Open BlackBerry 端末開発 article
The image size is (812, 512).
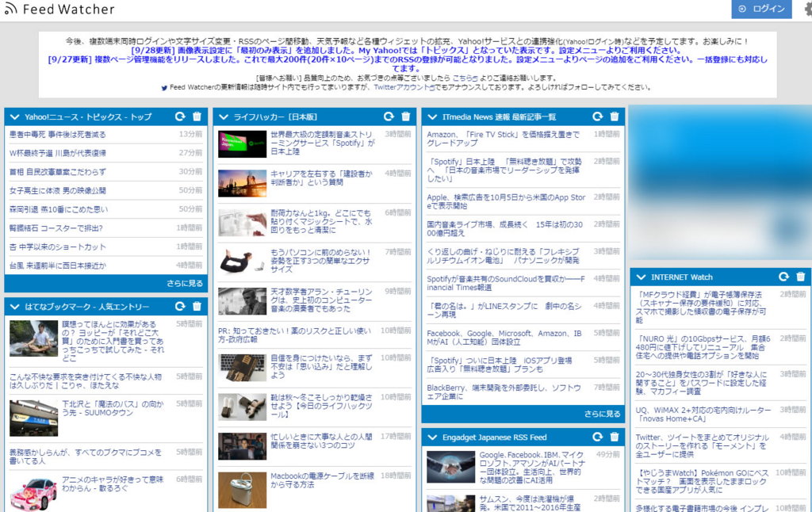[x=504, y=392]
